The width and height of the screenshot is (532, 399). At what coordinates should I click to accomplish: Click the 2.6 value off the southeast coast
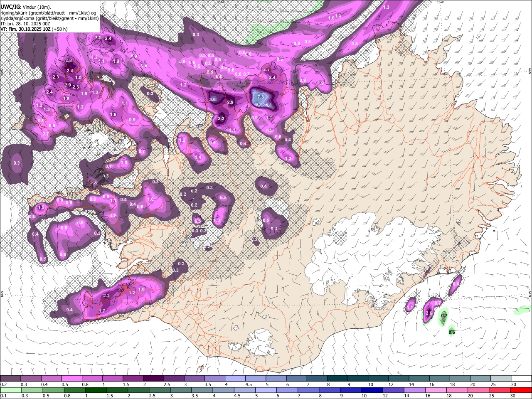[x=429, y=313]
